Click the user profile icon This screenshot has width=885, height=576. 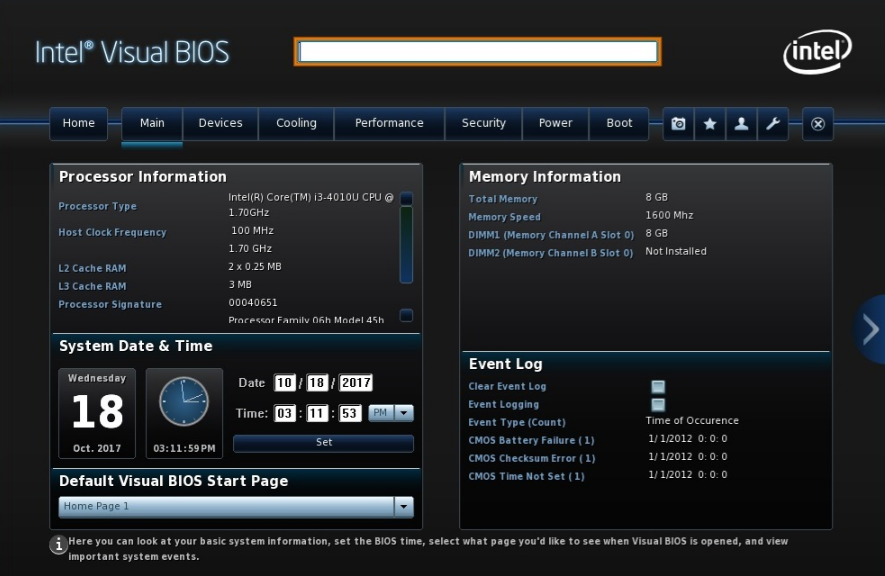[741, 124]
